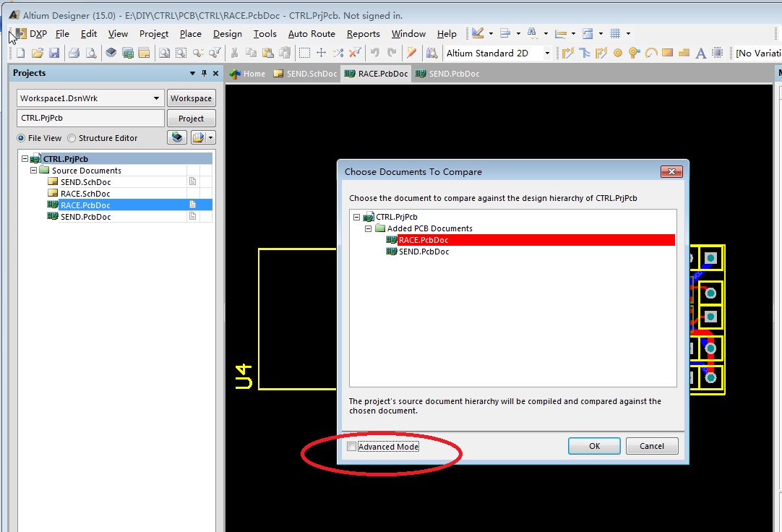
Task: Select RACE.SchDoc in the Projects tree
Action: [x=85, y=194]
